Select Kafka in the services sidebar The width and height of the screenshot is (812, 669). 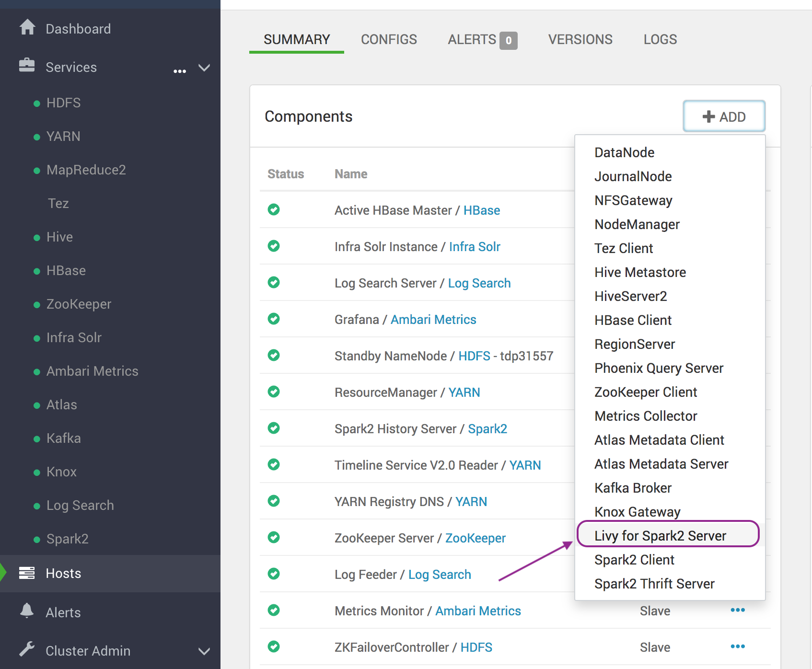coord(63,438)
